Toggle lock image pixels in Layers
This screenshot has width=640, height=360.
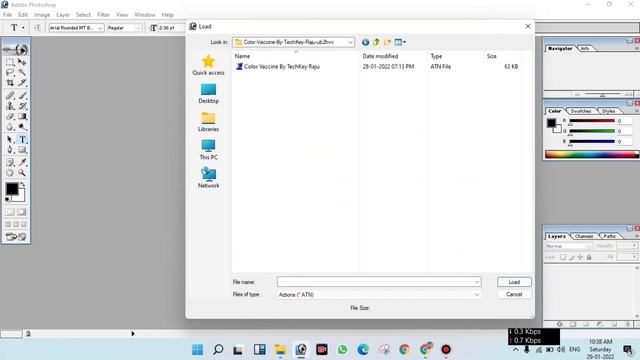571,257
